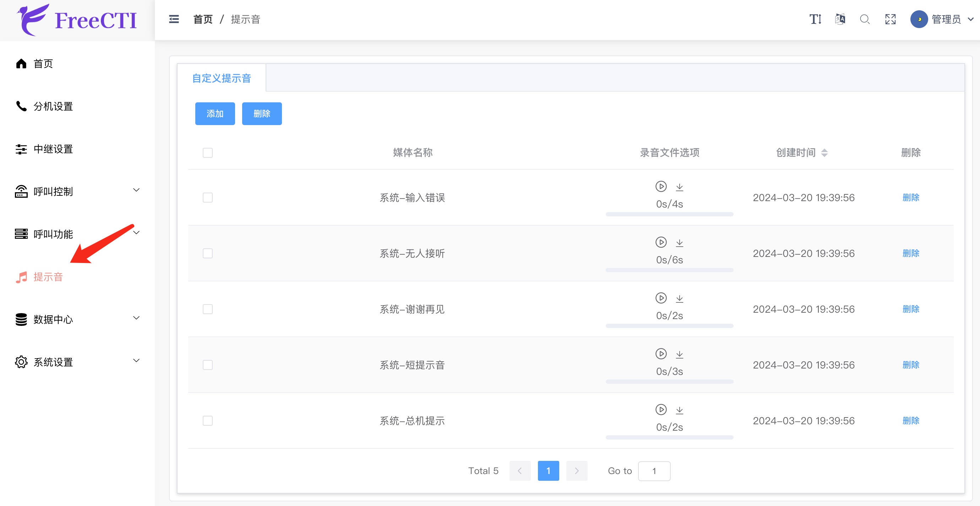This screenshot has height=506, width=980.
Task: Open the text size settings icon
Action: [815, 19]
